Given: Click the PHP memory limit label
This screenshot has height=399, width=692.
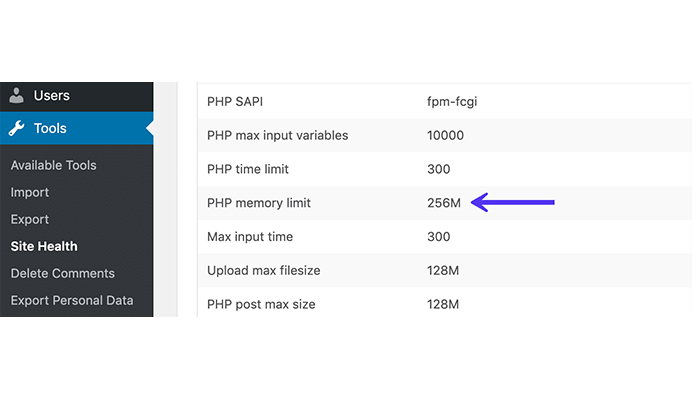Looking at the screenshot, I should click(x=259, y=203).
